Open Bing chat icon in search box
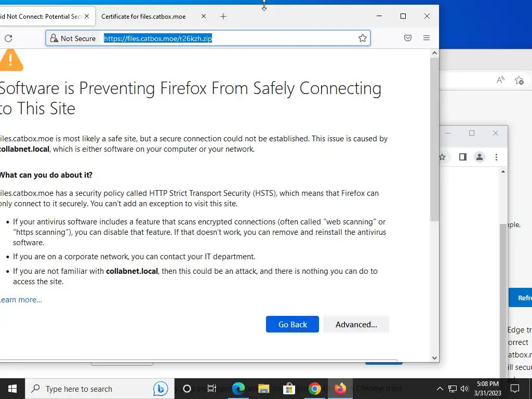This screenshot has height=399, width=532. (x=161, y=389)
